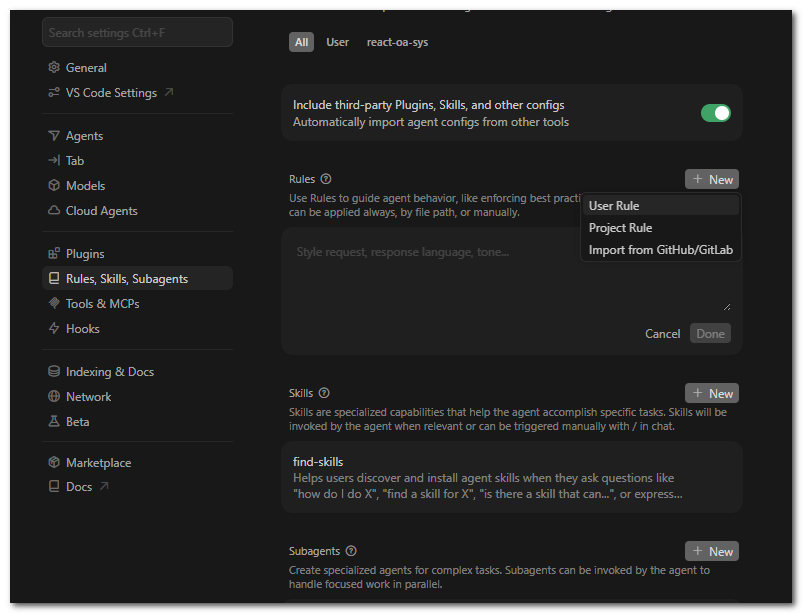Switch to the All filter tab
Image resolution: width=803 pixels, height=614 pixels.
click(x=301, y=42)
